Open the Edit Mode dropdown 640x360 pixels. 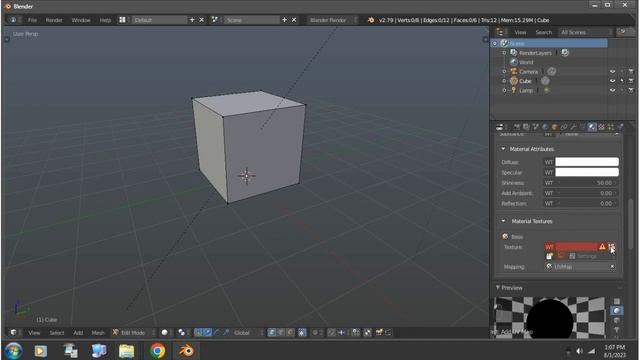coord(133,333)
